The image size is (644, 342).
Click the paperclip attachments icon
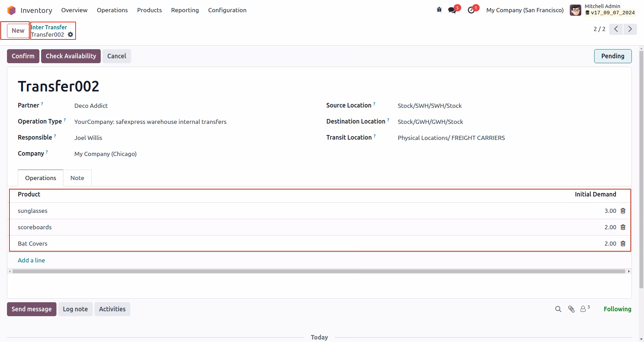[571, 309]
